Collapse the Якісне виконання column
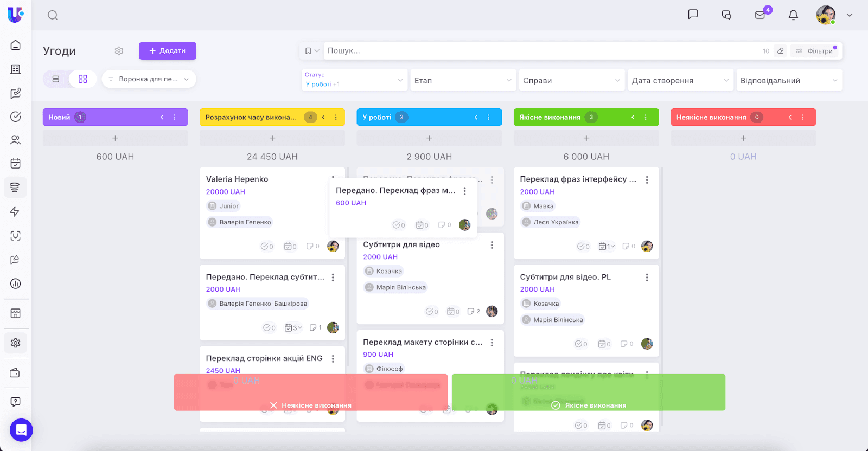 pos(633,117)
